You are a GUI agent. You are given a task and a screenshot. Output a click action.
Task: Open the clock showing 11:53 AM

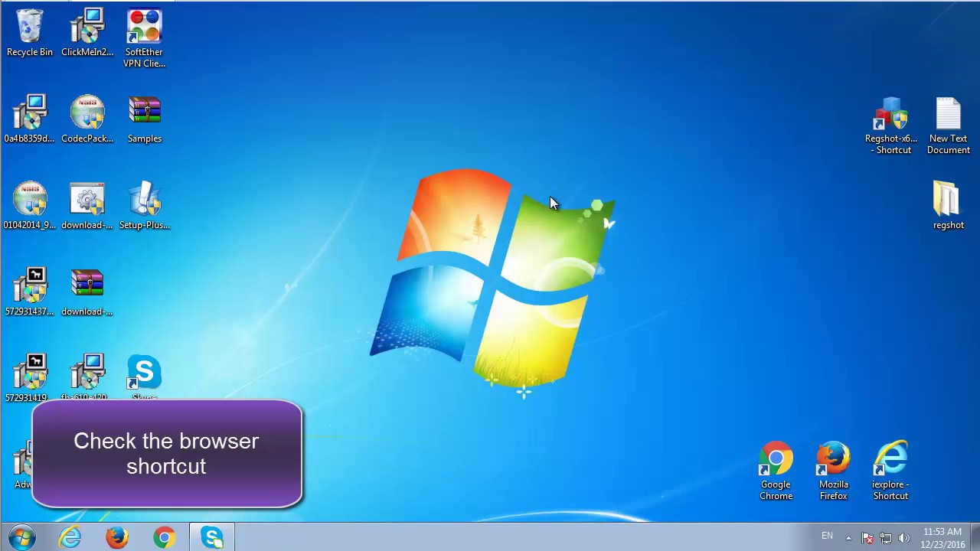coord(942,538)
